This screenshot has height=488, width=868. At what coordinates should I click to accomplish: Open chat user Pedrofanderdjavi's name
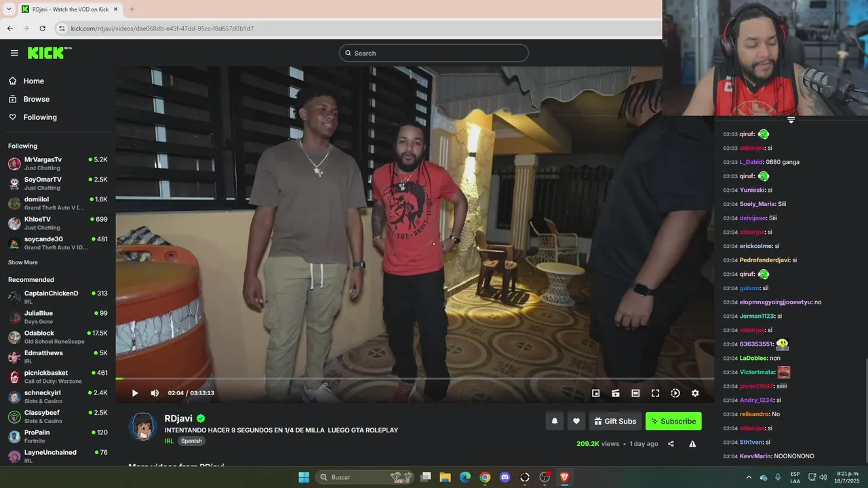(765, 260)
